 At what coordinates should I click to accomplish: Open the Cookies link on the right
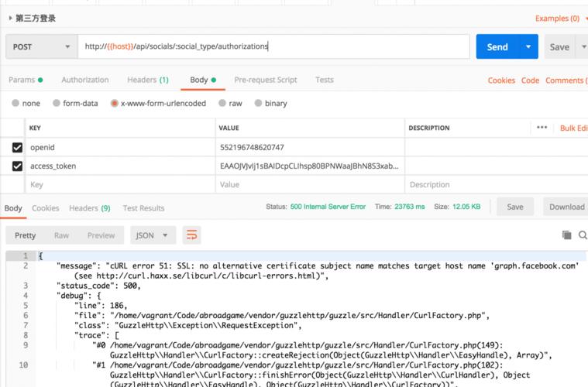[x=501, y=80]
